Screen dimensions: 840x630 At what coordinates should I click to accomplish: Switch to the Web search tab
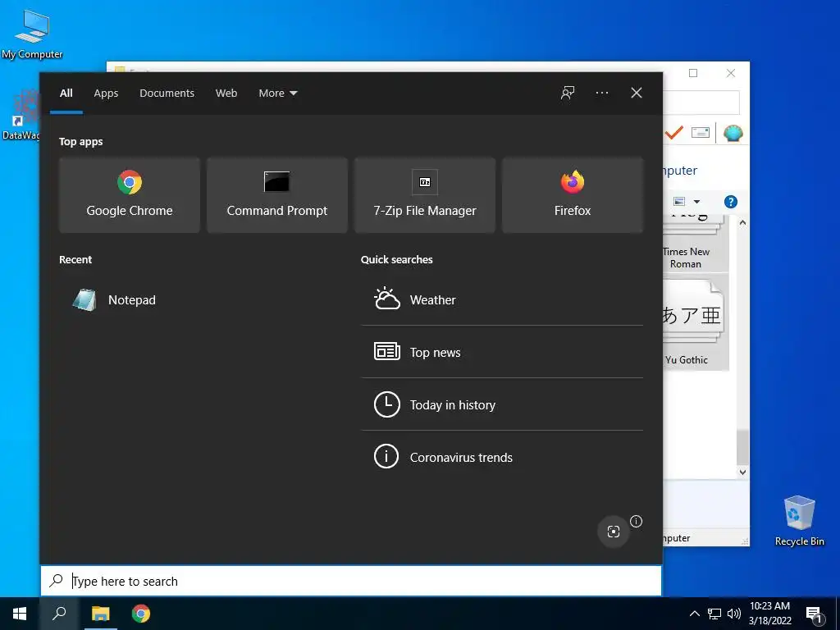click(226, 94)
